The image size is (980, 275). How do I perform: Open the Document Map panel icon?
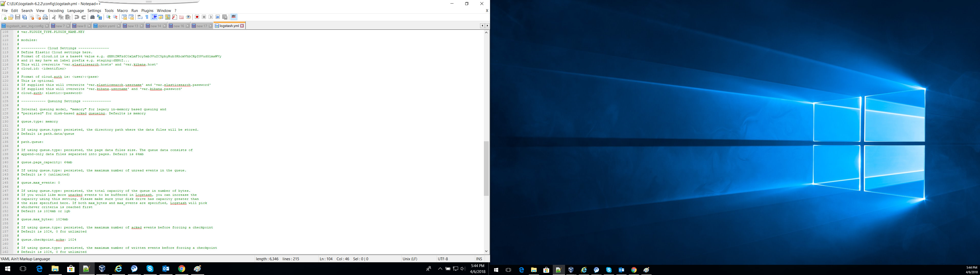168,17
